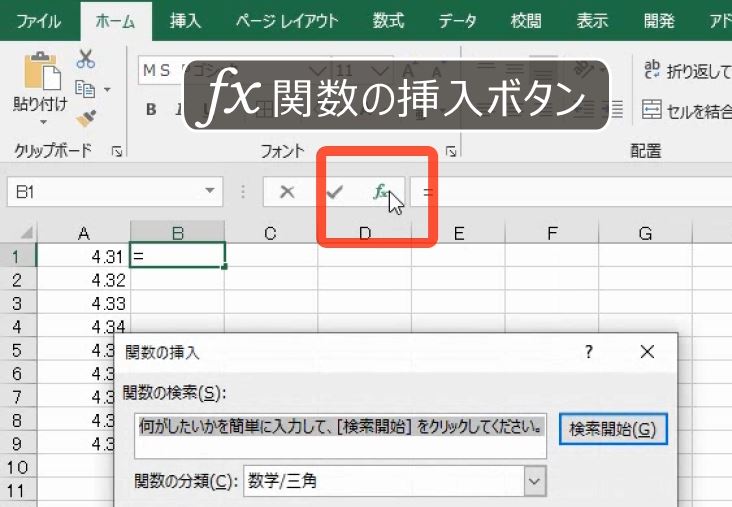Select column F header
Image resolution: width=732 pixels, height=507 pixels.
[552, 232]
